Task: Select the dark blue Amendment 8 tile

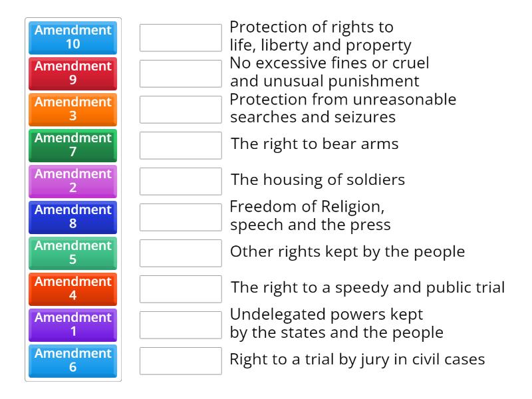Action: [x=72, y=217]
